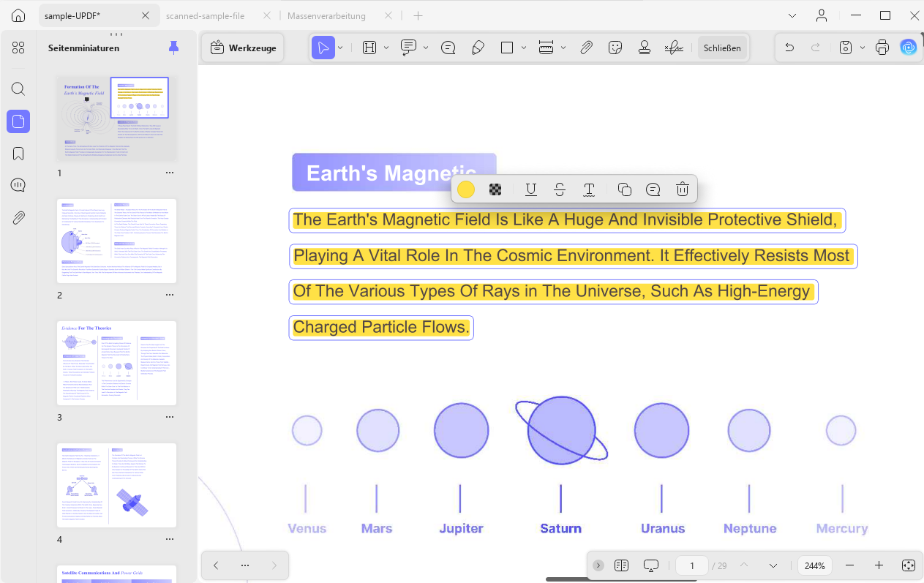Open the save options dropdown arrow
Image resolution: width=924 pixels, height=583 pixels.
(863, 48)
